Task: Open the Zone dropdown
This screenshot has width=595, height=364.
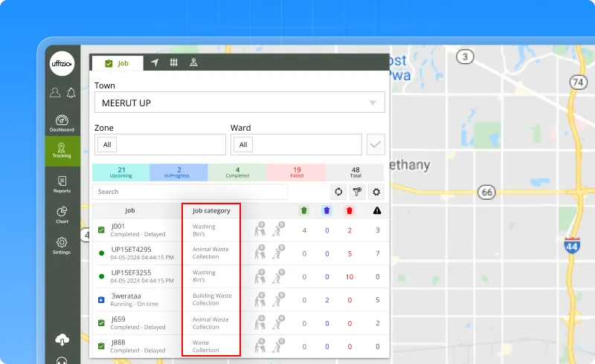Action: click(x=160, y=144)
